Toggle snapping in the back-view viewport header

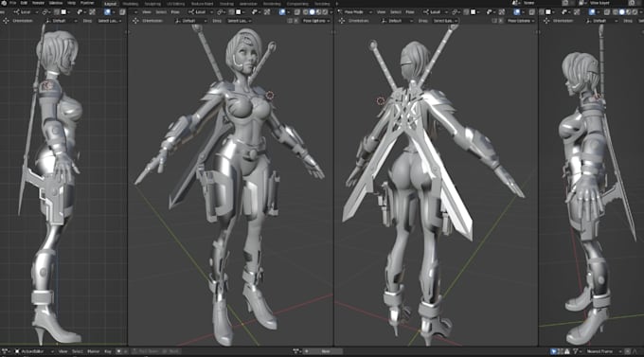coord(466,12)
